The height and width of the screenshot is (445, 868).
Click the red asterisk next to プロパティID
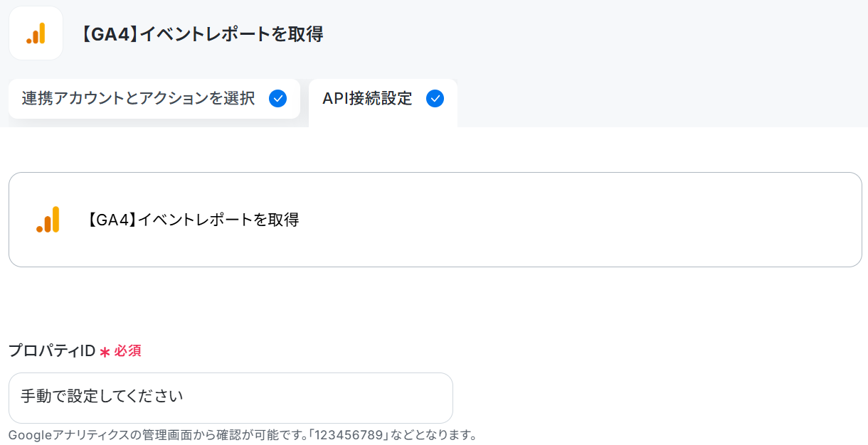[105, 352]
